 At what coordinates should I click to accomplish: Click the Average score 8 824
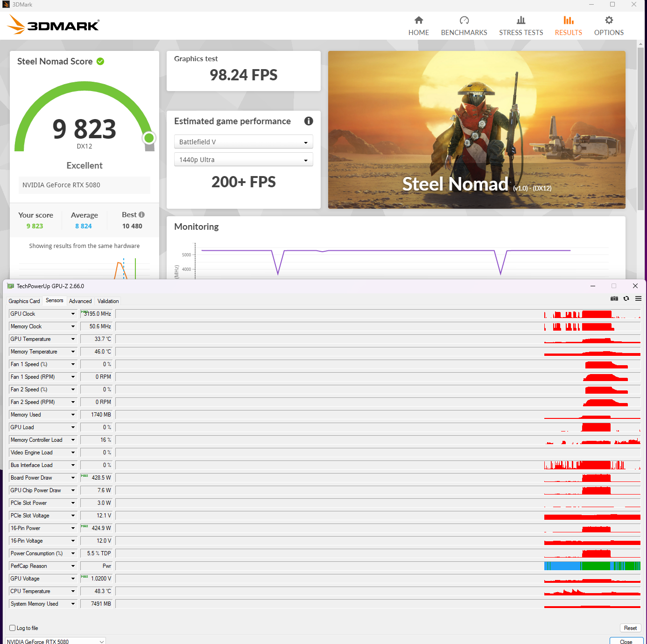[x=84, y=226]
